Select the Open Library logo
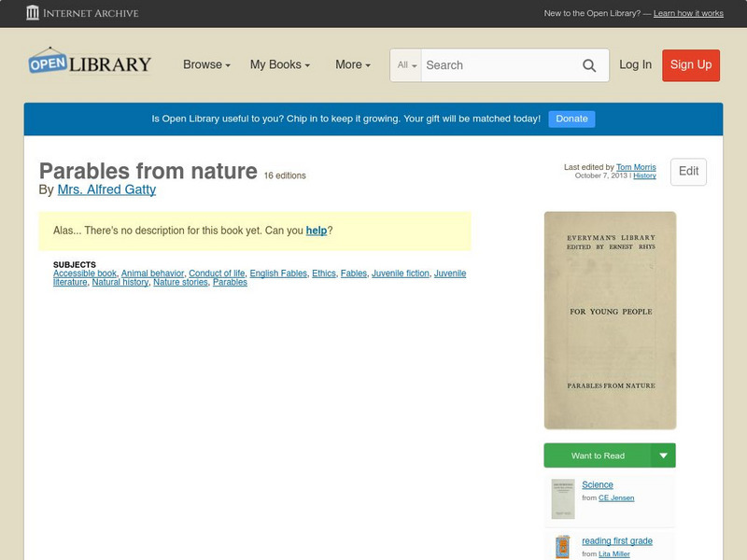Viewport: 747px width, 560px height. point(89,63)
